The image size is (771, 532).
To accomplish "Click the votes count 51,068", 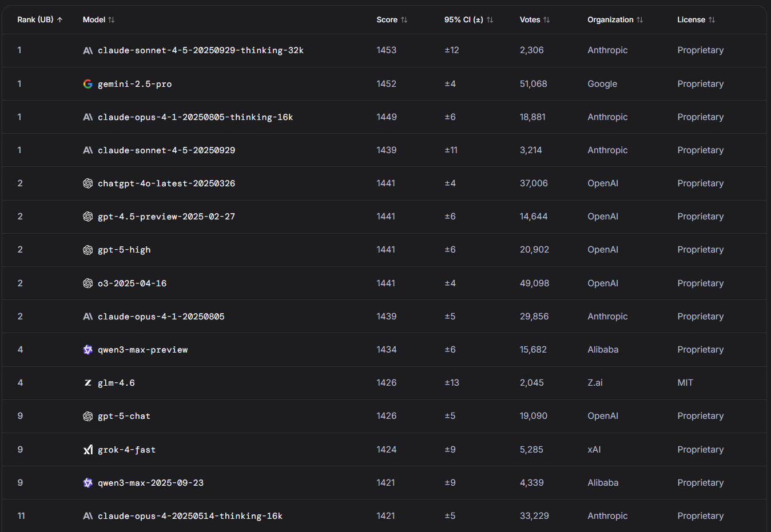I will (x=534, y=84).
